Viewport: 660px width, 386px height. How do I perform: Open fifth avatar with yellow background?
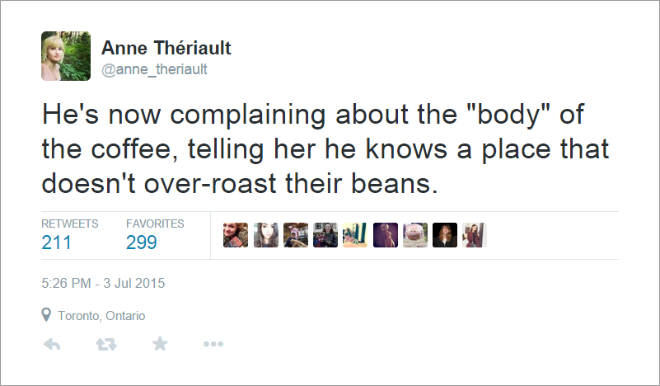(355, 235)
